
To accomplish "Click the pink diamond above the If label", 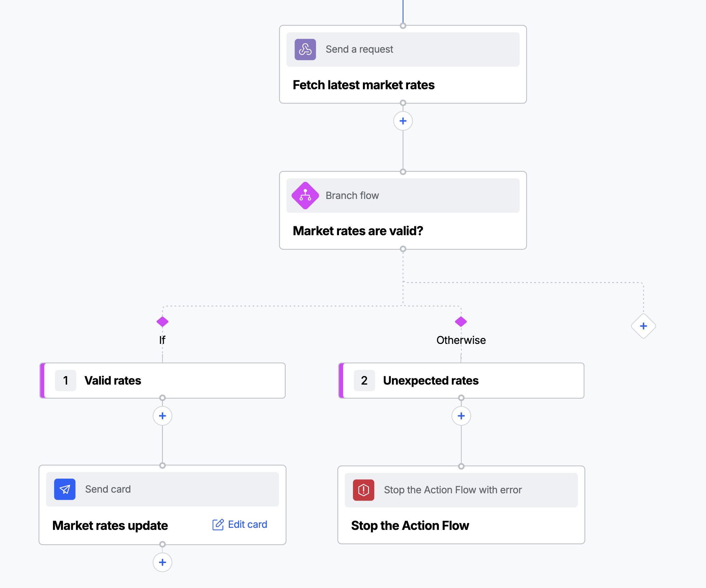I will click(x=162, y=322).
